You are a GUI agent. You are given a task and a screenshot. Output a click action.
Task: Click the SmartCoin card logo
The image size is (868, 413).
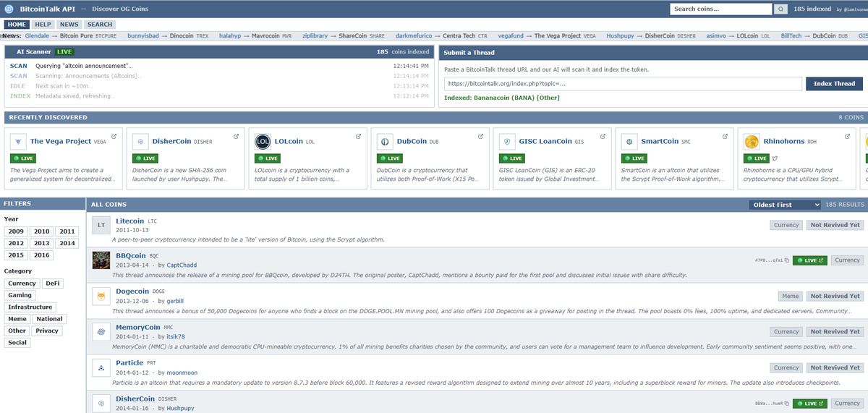click(x=629, y=142)
